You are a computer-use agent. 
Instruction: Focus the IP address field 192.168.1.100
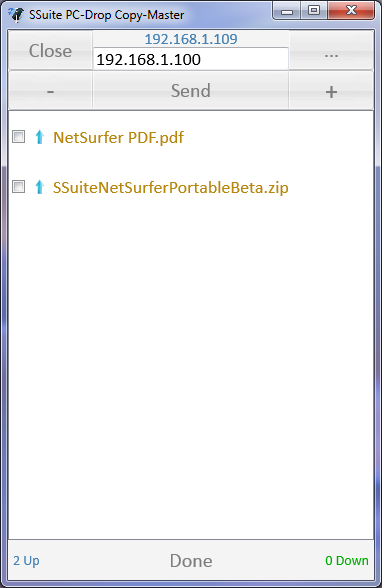click(x=190, y=59)
